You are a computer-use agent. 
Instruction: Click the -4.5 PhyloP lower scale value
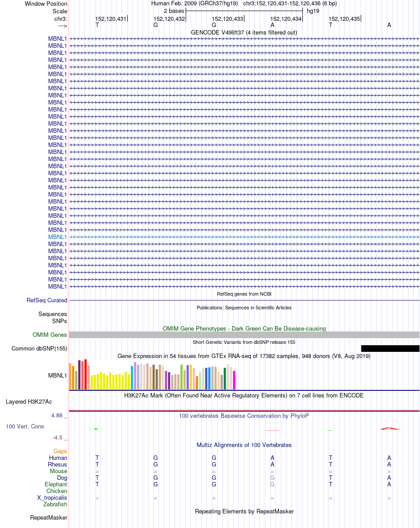(x=57, y=438)
